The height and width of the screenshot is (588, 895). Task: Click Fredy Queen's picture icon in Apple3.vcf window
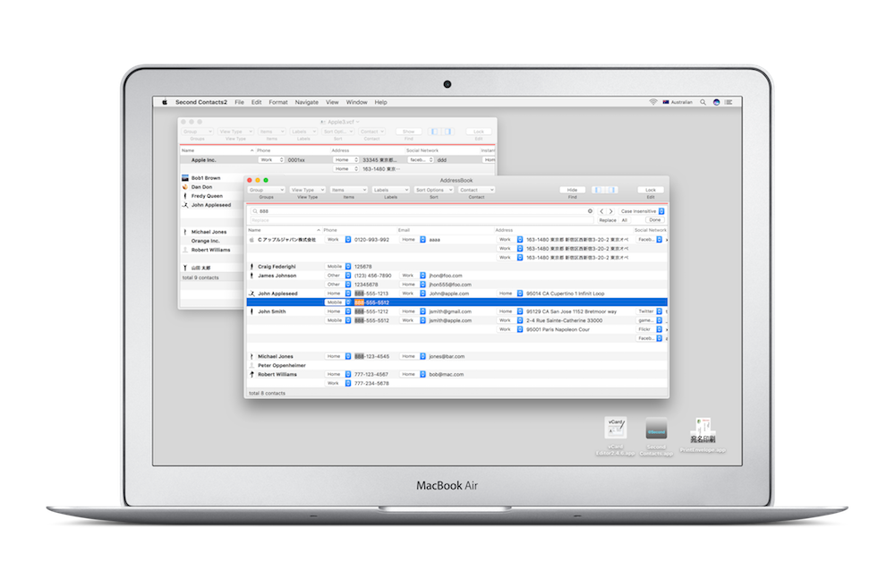(185, 196)
